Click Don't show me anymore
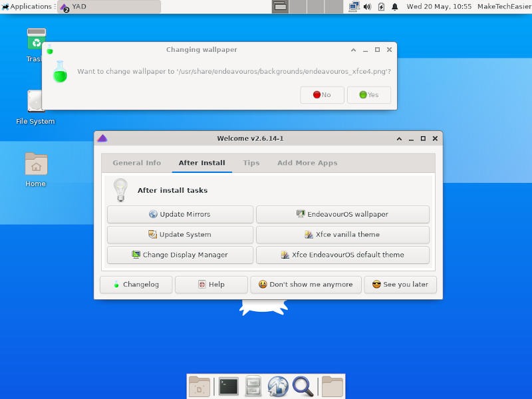 click(x=305, y=284)
